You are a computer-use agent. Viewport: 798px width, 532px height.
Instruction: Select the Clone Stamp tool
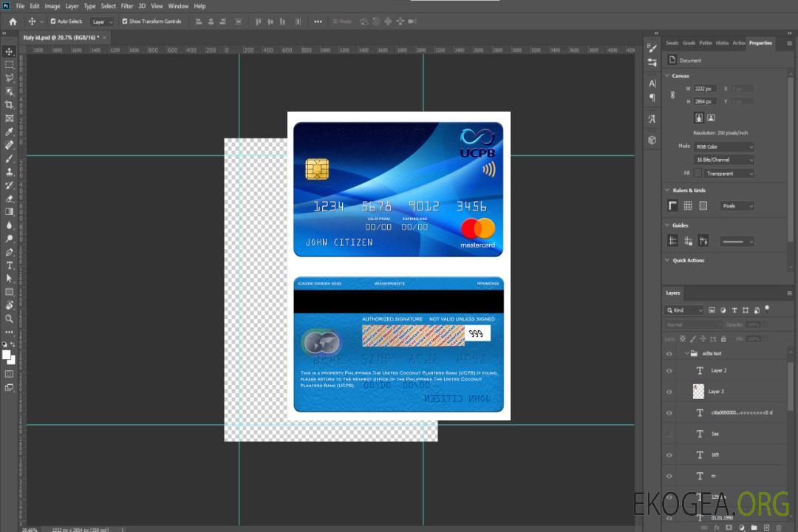pos(9,172)
